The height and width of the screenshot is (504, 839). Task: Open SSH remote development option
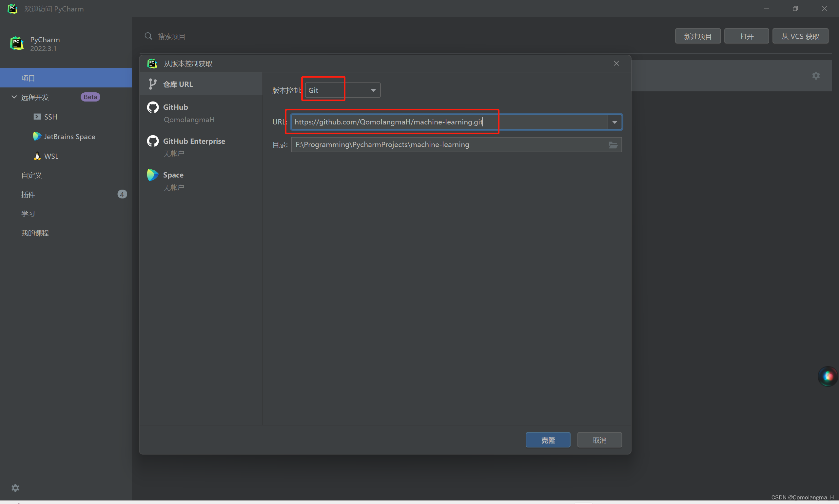click(x=50, y=117)
